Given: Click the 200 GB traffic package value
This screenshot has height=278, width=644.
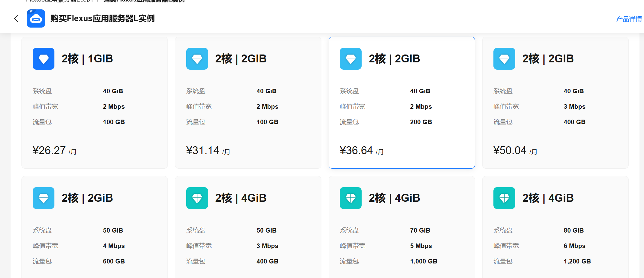Looking at the screenshot, I should click(421, 122).
